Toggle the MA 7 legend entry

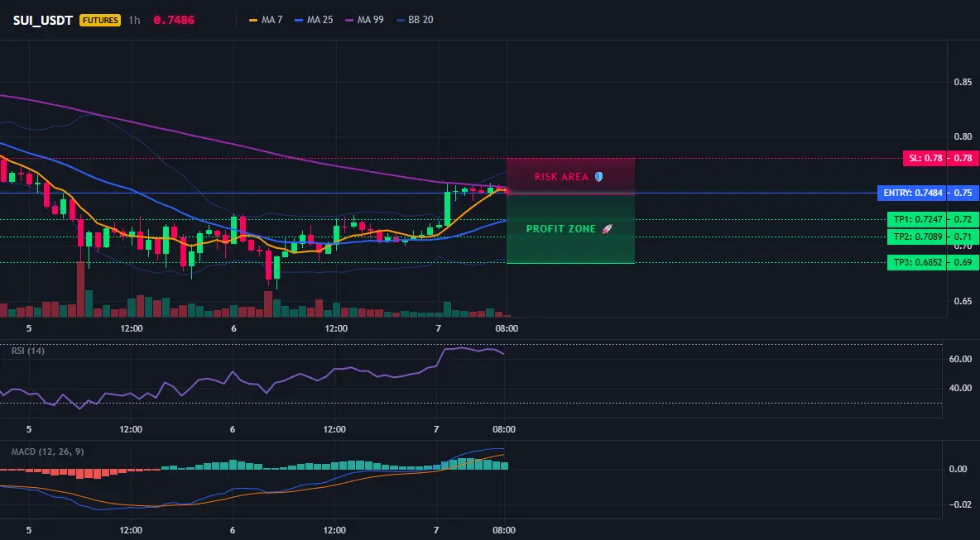pos(266,20)
